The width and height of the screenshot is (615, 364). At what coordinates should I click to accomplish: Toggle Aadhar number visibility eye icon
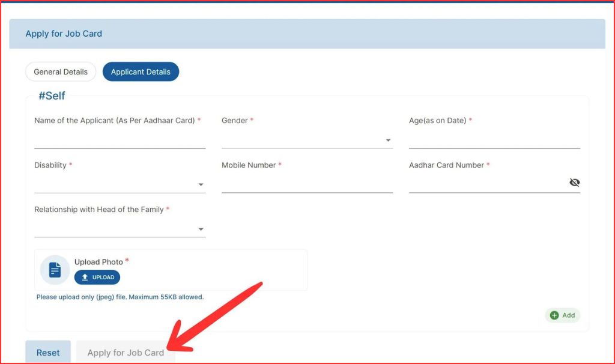574,183
